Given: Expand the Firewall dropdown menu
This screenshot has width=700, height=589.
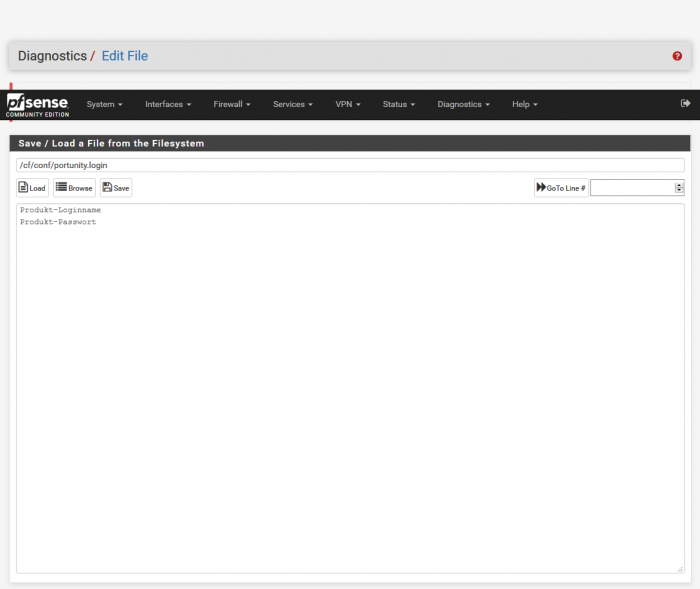Looking at the screenshot, I should [x=231, y=104].
